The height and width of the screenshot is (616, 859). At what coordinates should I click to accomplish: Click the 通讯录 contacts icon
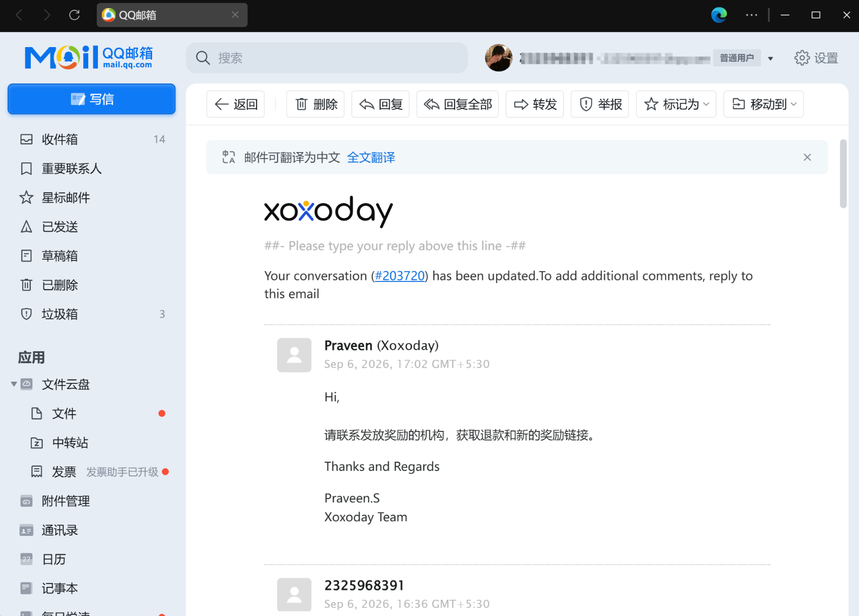(27, 530)
